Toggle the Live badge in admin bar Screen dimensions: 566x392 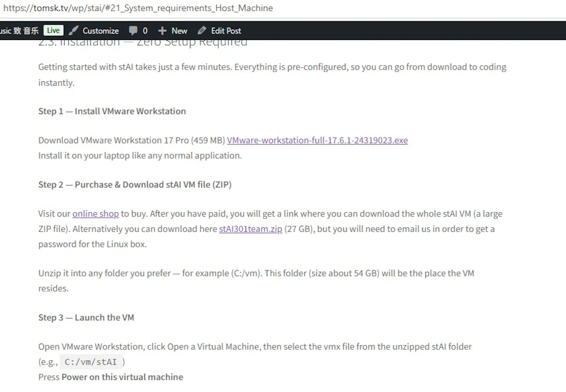53,30
